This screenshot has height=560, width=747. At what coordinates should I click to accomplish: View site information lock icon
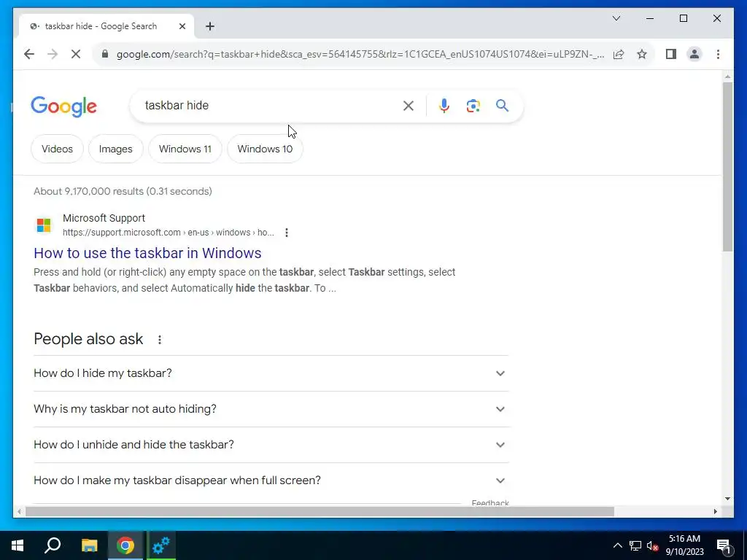pyautogui.click(x=105, y=54)
